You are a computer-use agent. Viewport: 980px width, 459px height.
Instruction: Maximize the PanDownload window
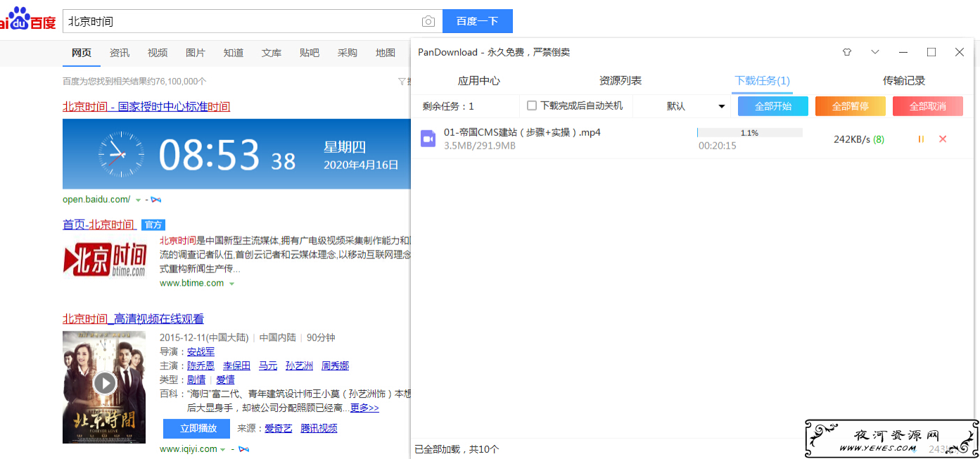click(x=931, y=52)
